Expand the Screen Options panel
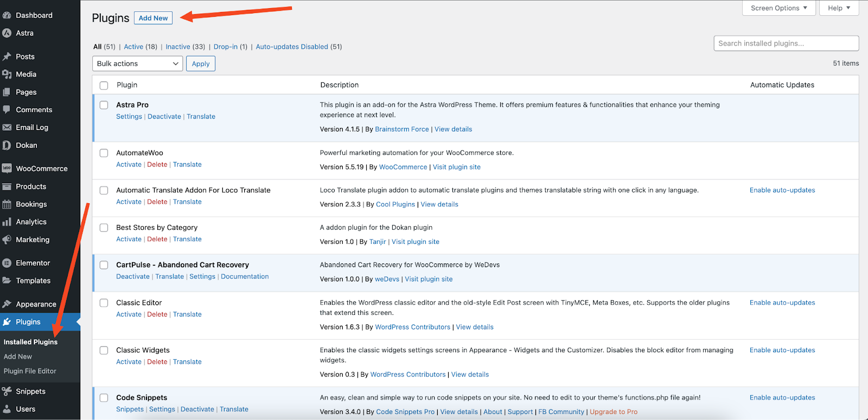868x420 pixels. pyautogui.click(x=779, y=8)
